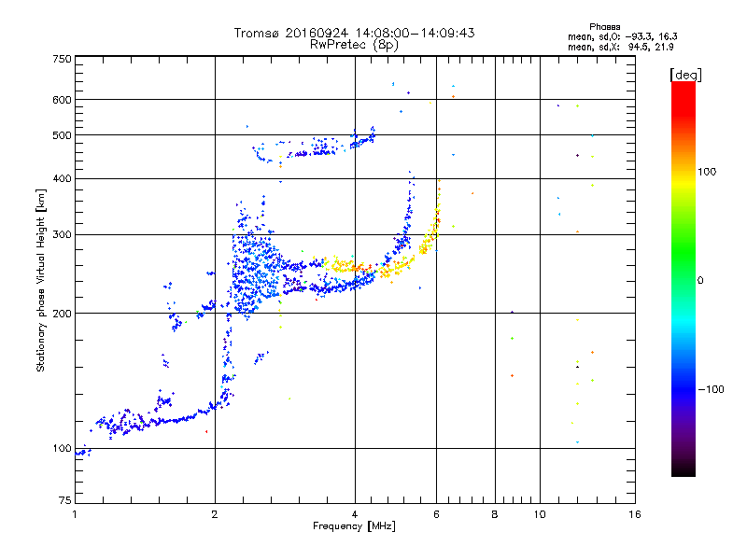Click the x-axis tick label '8'
The image size is (747, 560).
pos(495,514)
